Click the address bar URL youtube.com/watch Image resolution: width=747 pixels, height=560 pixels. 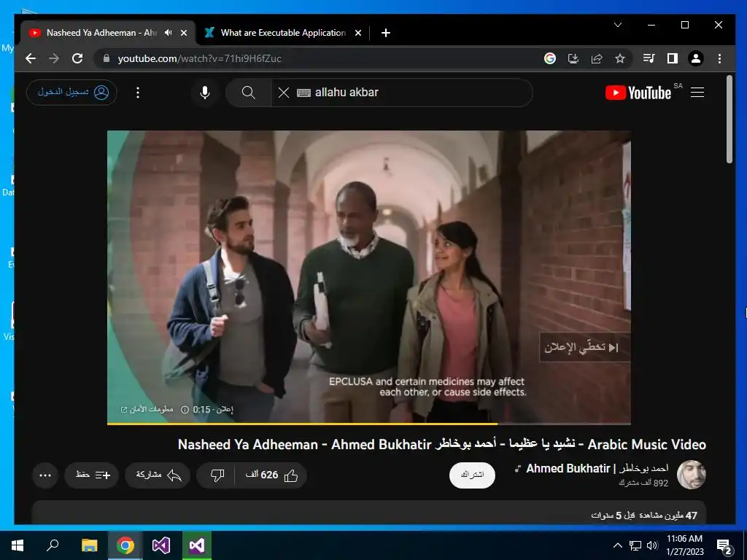pos(200,58)
